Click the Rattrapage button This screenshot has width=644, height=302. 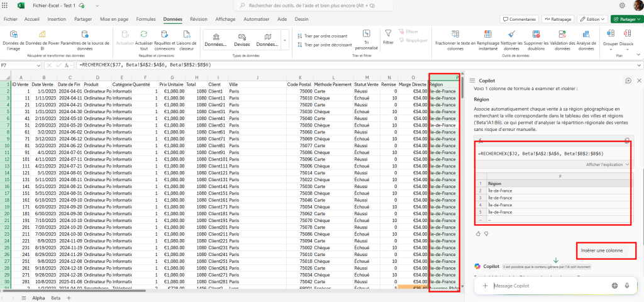(558, 19)
